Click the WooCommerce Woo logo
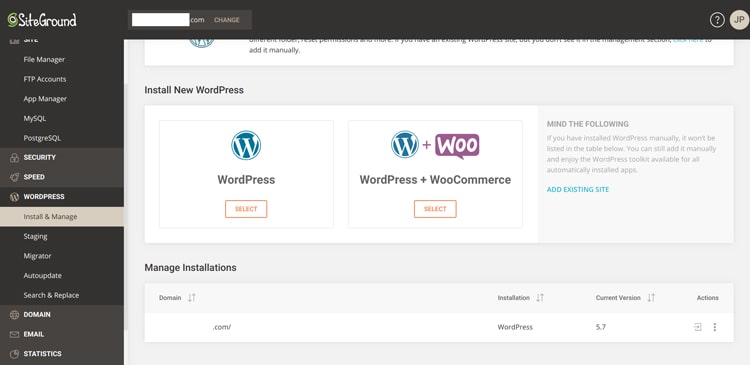Screen dimensions: 750x365 click(x=457, y=146)
